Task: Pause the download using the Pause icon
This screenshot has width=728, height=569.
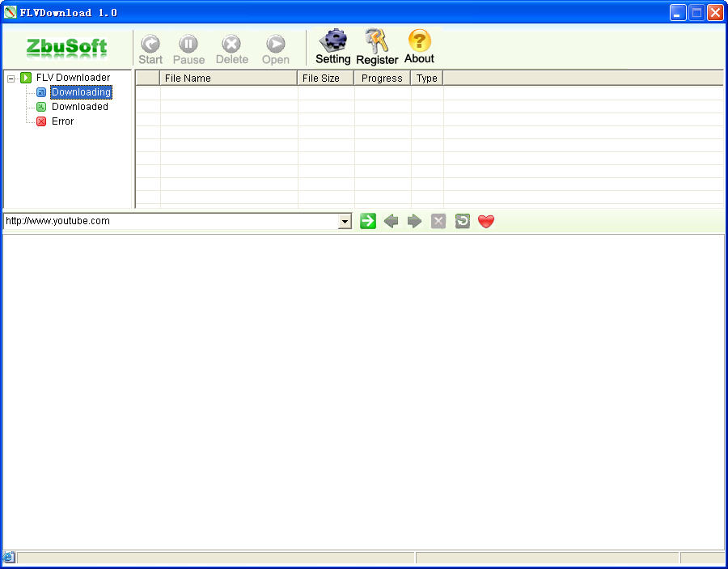Action: (188, 45)
